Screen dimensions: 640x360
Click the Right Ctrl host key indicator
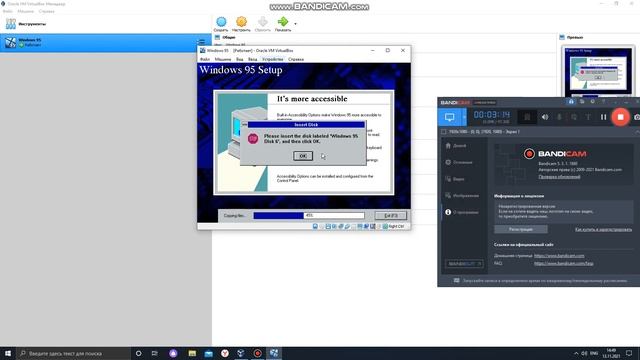393,226
